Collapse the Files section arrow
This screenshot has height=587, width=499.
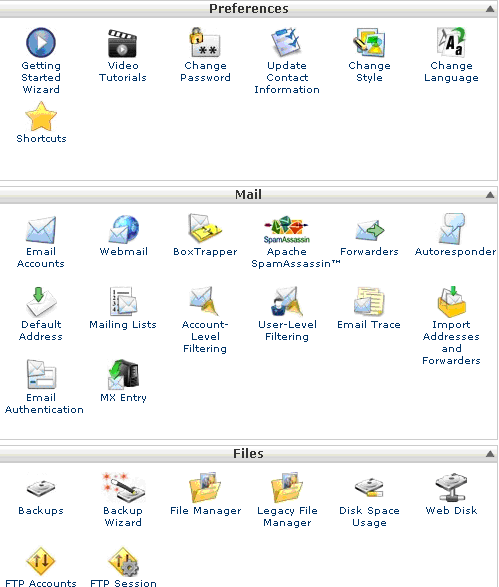pyautogui.click(x=490, y=454)
